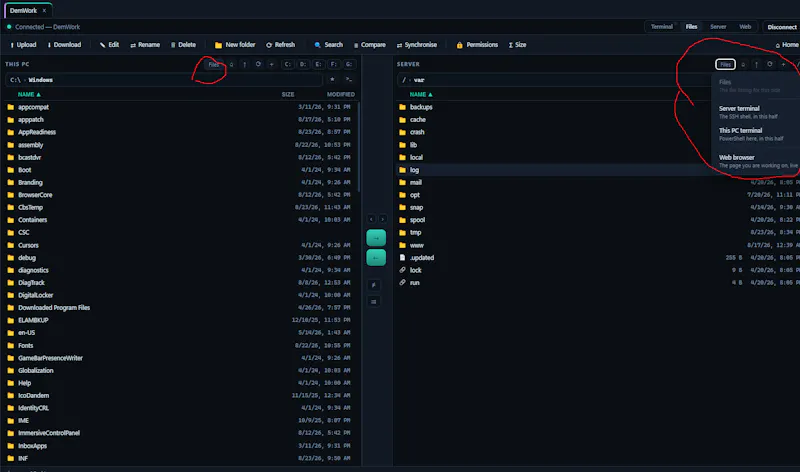Refresh the file listings
Viewport: 800px width, 472px height.
(x=281, y=45)
